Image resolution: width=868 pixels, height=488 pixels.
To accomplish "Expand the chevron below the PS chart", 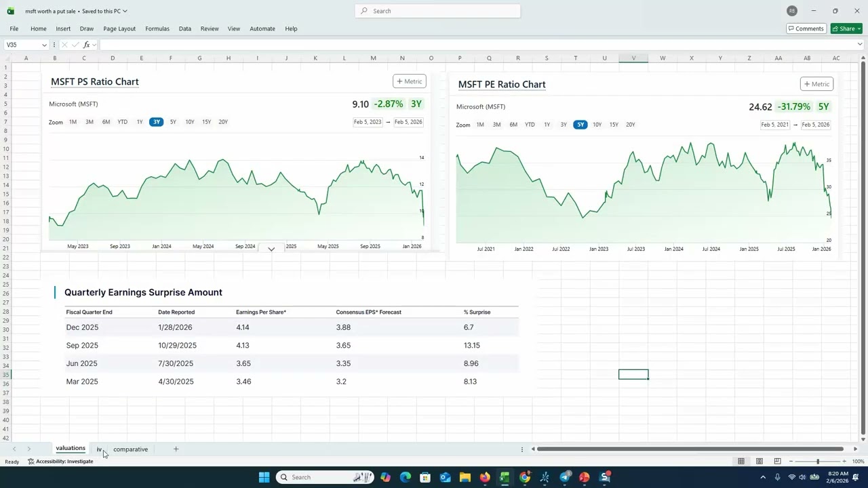I will tap(271, 249).
